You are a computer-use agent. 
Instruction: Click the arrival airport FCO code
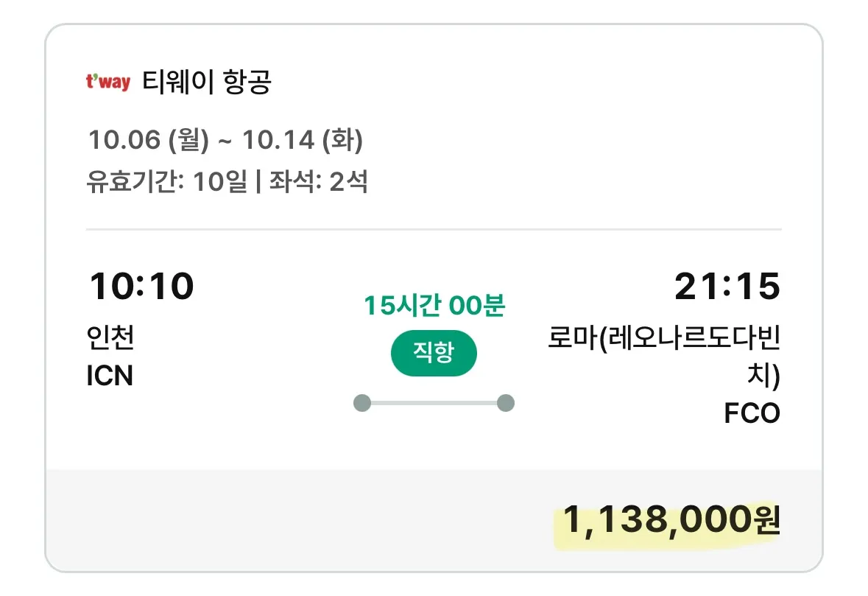click(x=752, y=413)
